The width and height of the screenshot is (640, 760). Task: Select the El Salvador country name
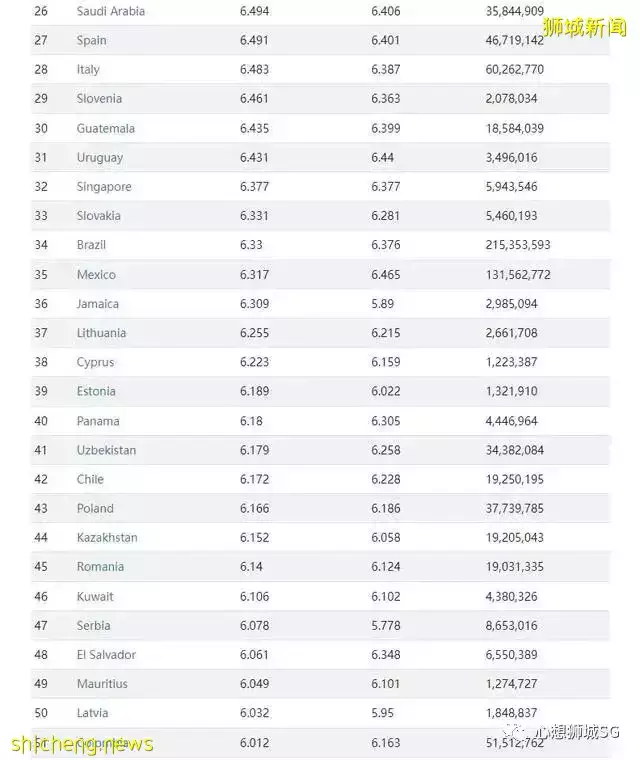106,655
